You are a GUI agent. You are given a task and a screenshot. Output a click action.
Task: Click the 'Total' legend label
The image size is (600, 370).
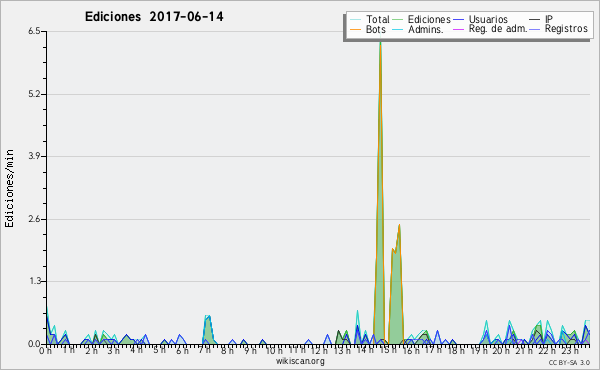coord(378,19)
